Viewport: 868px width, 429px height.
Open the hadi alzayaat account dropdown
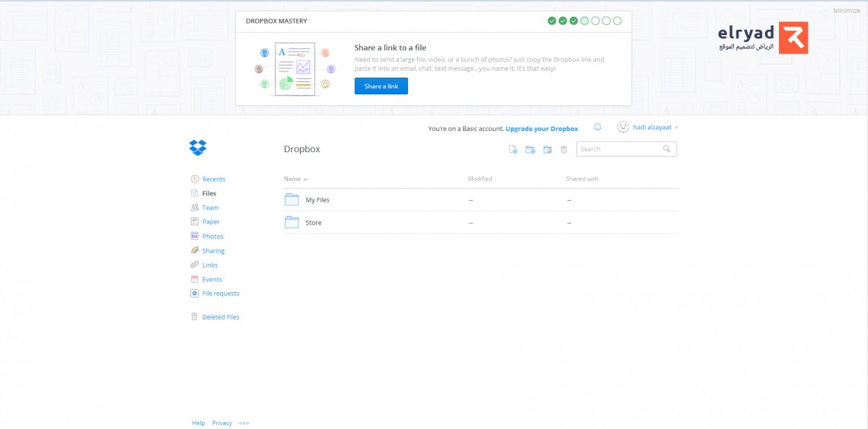[656, 127]
